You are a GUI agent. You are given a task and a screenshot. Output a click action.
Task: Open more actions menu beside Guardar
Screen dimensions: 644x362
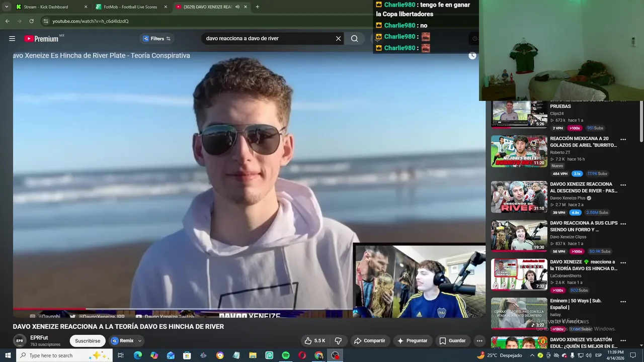pyautogui.click(x=479, y=341)
